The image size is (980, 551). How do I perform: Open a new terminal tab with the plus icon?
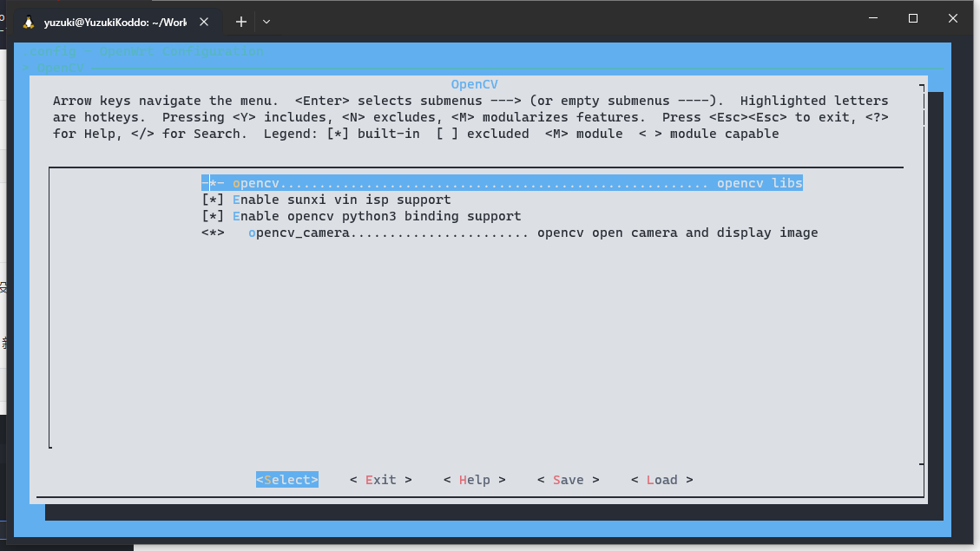pyautogui.click(x=240, y=22)
